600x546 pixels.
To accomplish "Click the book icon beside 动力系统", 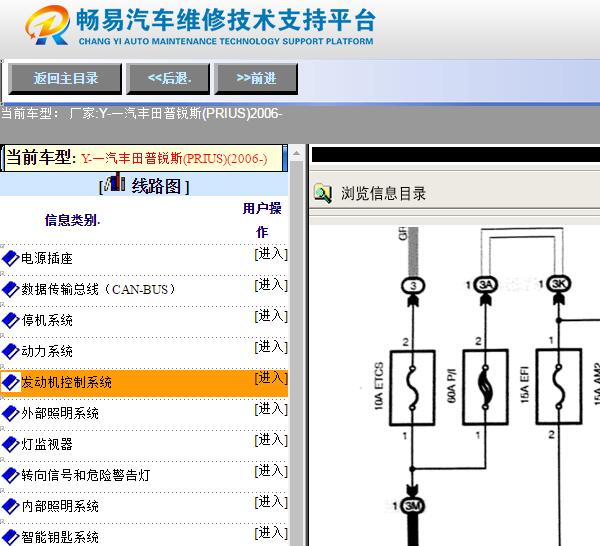I will 10,351.
